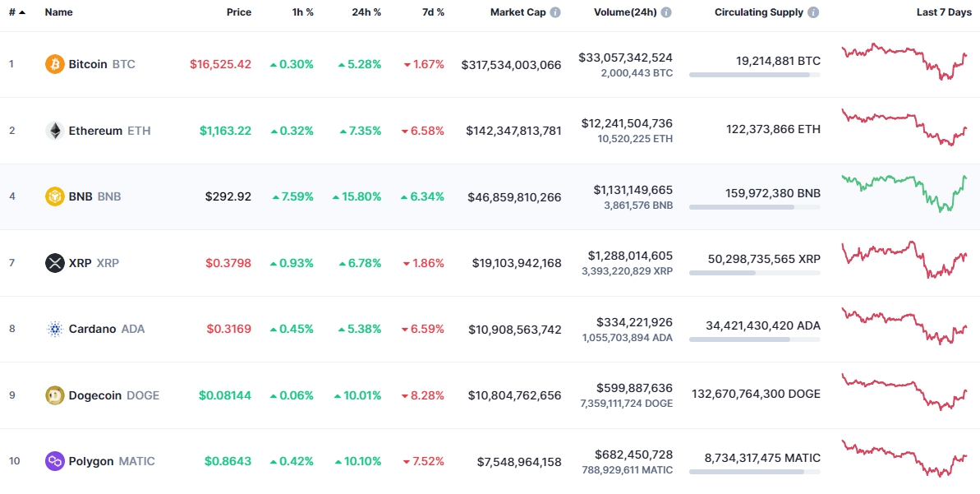The width and height of the screenshot is (980, 494).
Task: Click Dogecoin 7d change 8.28%
Action: [424, 395]
